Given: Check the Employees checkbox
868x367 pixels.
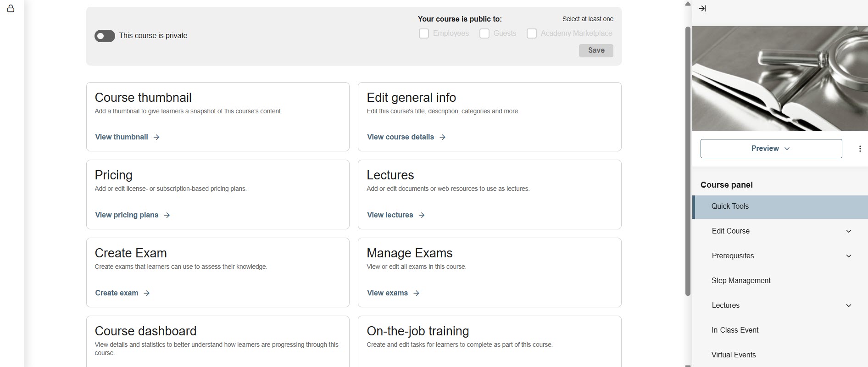Looking at the screenshot, I should [x=424, y=33].
